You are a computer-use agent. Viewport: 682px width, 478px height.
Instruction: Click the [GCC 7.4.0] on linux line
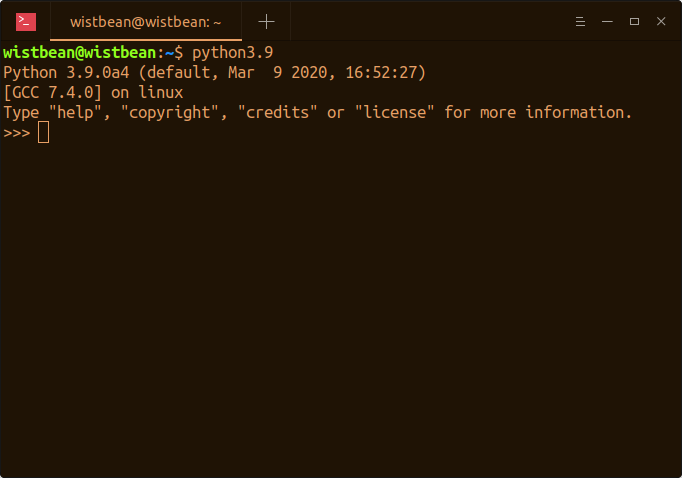click(x=93, y=93)
